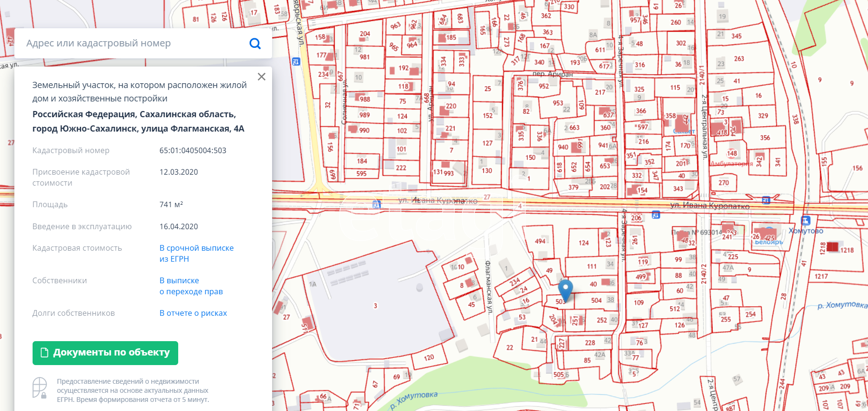The width and height of the screenshot is (868, 411).
Task: Click the magnifier search icon
Action: [x=255, y=44]
